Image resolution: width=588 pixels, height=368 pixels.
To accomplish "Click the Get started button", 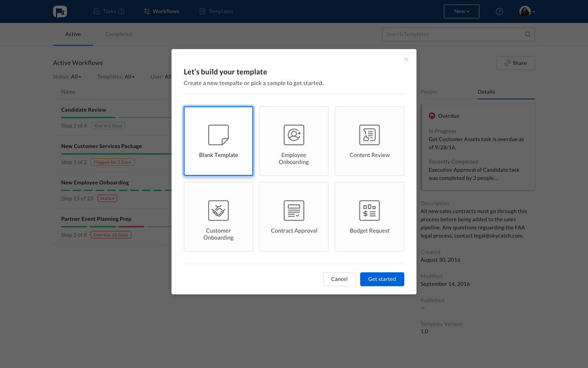I will (382, 279).
